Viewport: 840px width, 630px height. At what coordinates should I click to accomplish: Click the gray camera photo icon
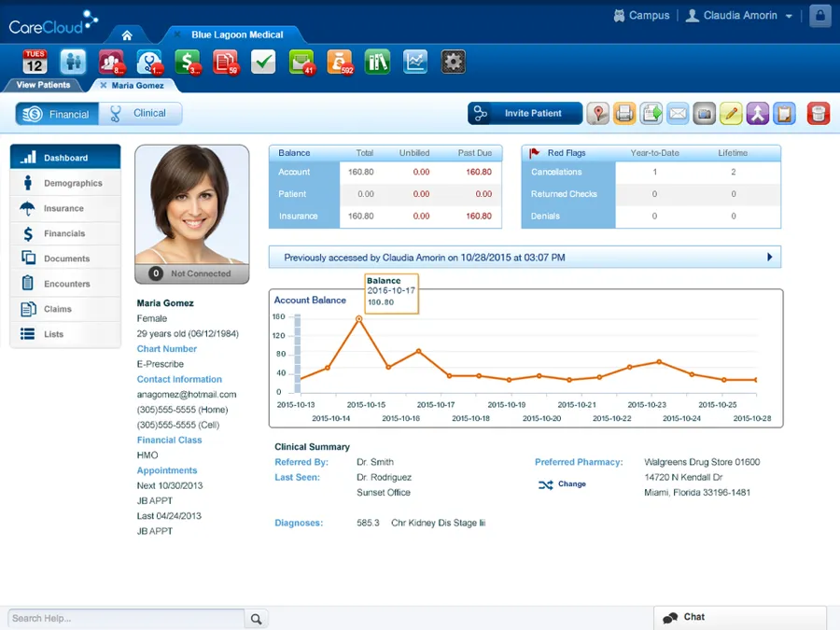[x=705, y=114]
